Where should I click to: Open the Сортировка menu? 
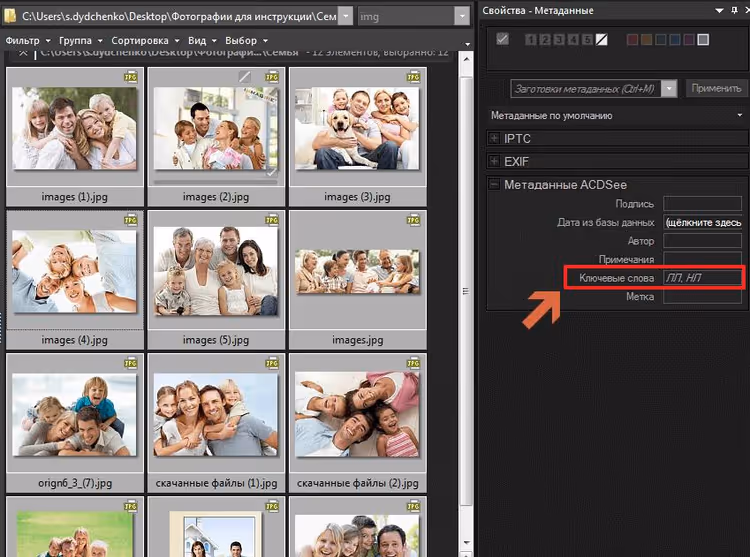[x=145, y=41]
